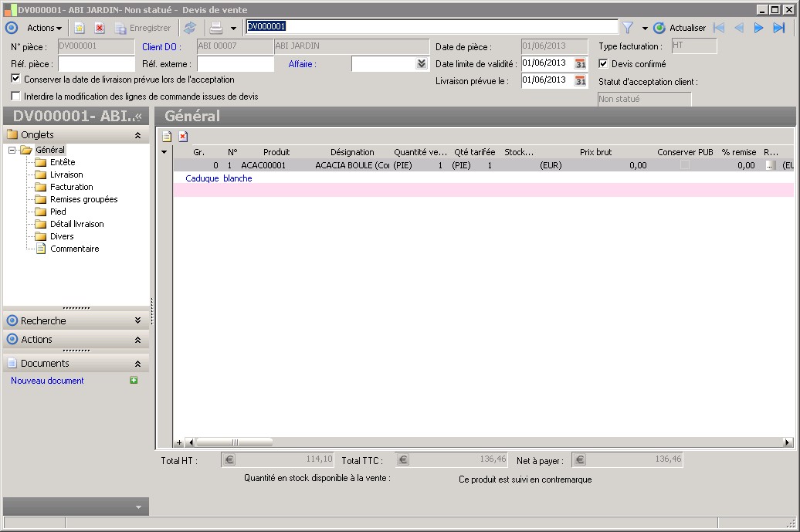This screenshot has height=532, width=800.
Task: Toggle the Devis confirmé checkbox
Action: [604, 63]
